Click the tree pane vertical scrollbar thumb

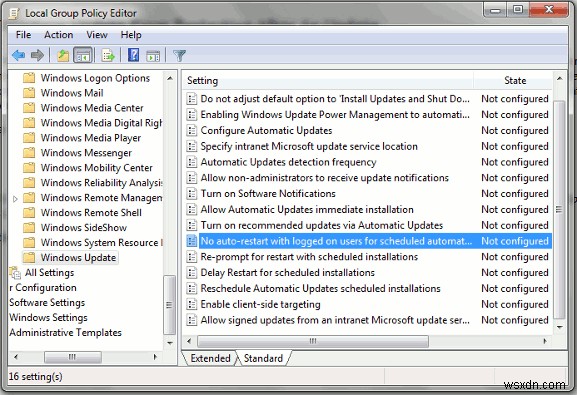point(169,305)
